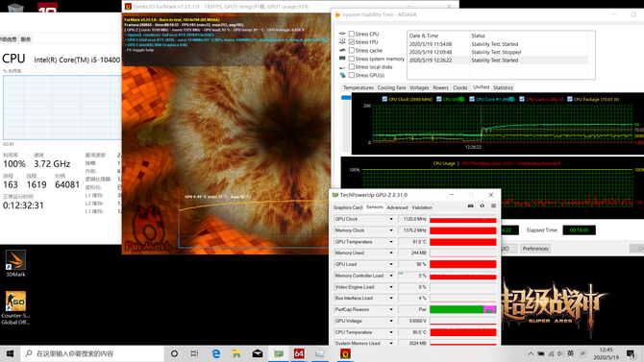Click the GPU-Z refresh icon
The height and width of the screenshot is (362, 644).
(483, 206)
